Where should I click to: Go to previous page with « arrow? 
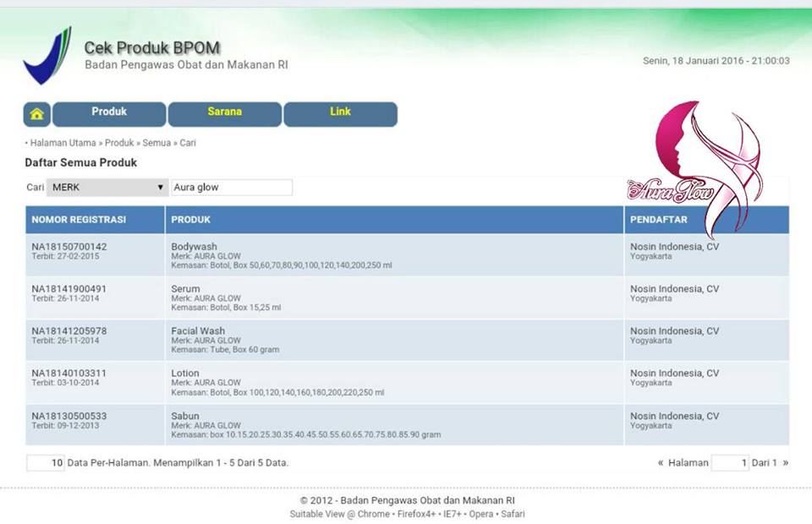[661, 463]
